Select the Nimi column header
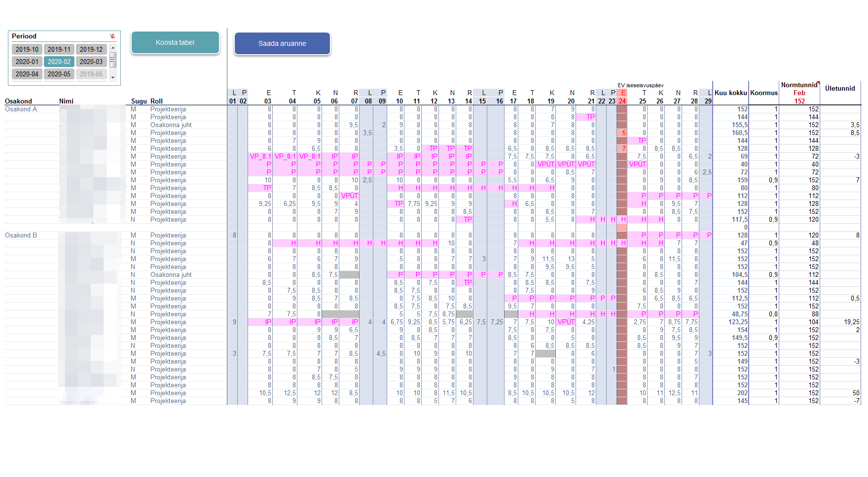 pos(66,101)
